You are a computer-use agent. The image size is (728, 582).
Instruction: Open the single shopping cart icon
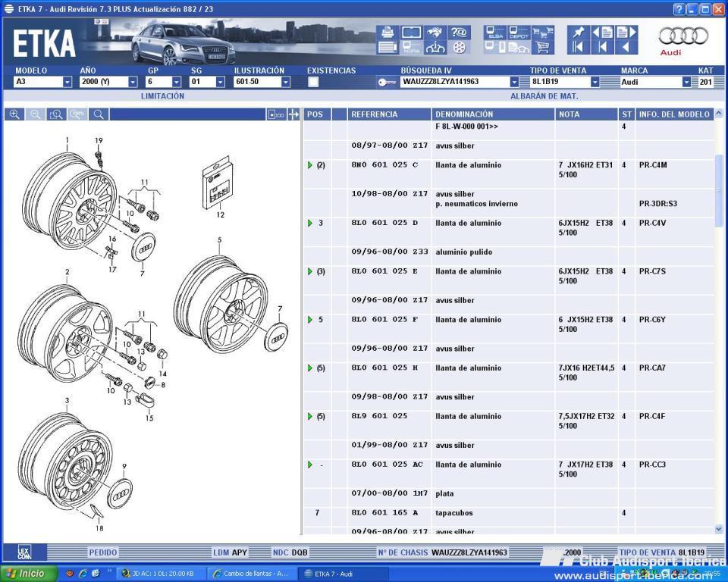tap(543, 47)
